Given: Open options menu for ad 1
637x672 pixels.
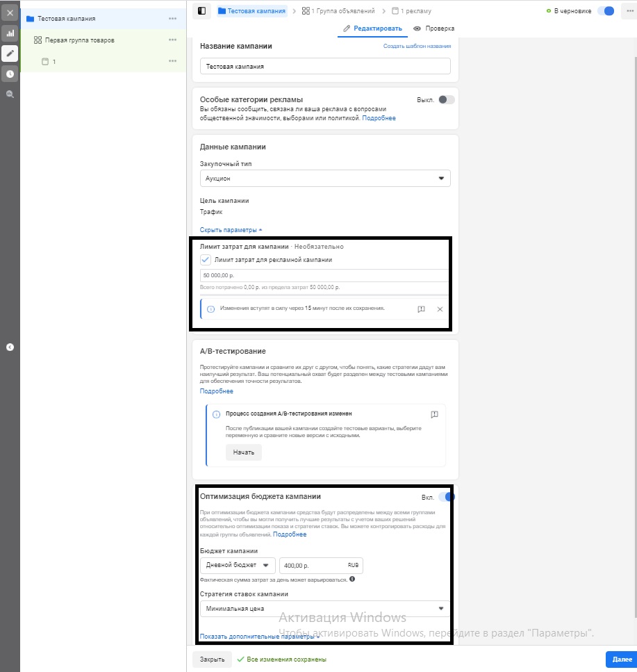Looking at the screenshot, I should (173, 61).
